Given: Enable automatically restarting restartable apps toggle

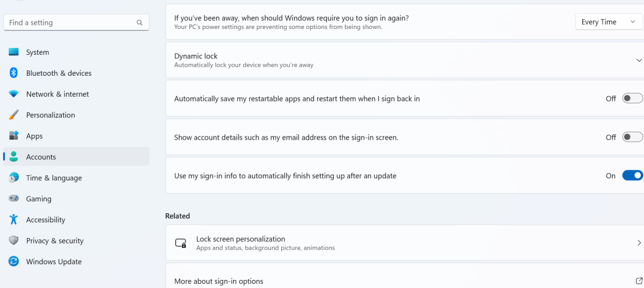Looking at the screenshot, I should 632,98.
